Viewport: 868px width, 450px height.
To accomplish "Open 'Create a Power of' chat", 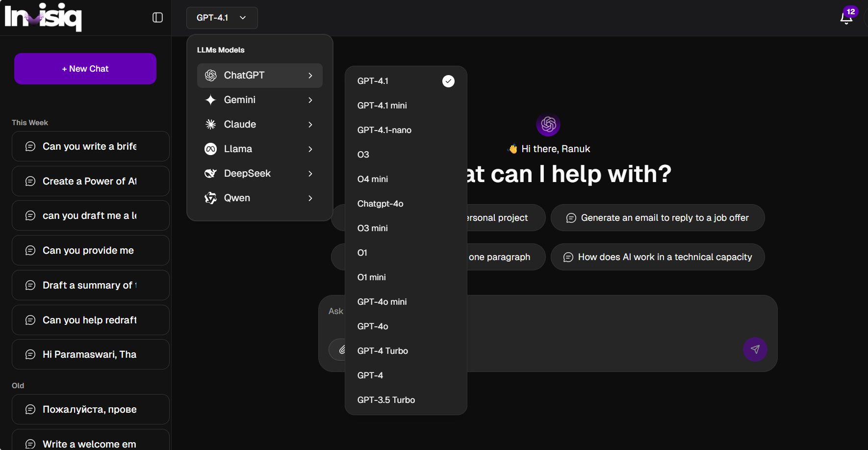I will coord(91,181).
